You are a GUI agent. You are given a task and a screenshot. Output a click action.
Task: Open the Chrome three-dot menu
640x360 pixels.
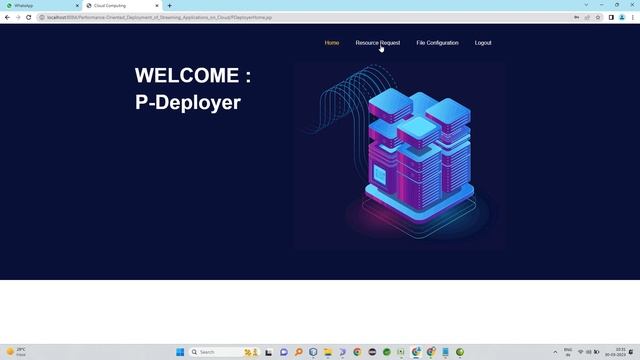pyautogui.click(x=633, y=18)
